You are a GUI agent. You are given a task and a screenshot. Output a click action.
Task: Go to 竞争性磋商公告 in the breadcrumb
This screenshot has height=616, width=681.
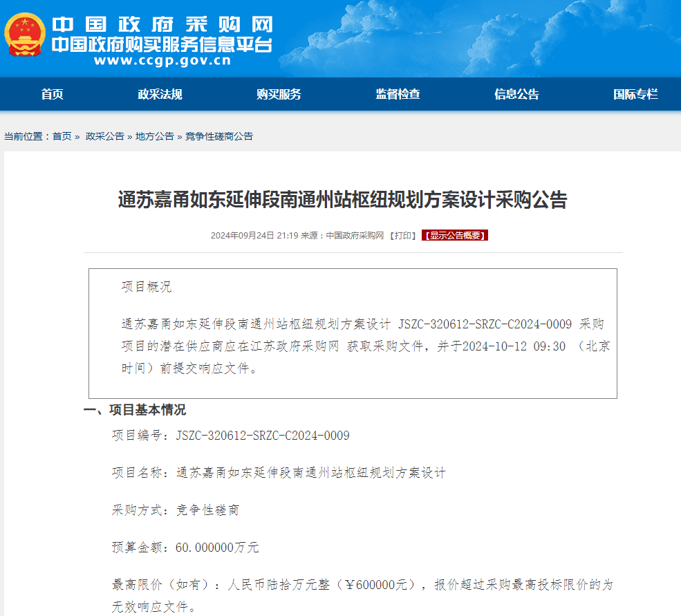tap(219, 136)
